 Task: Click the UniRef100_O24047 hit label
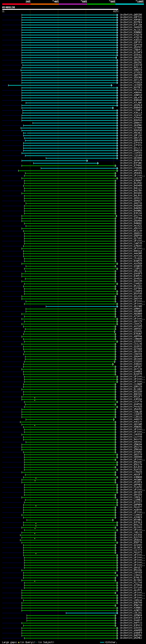click(x=131, y=115)
